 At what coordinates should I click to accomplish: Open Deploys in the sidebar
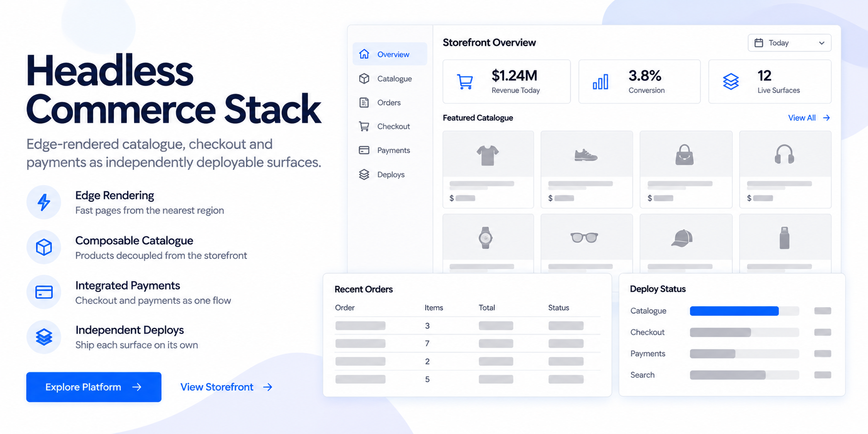click(389, 175)
